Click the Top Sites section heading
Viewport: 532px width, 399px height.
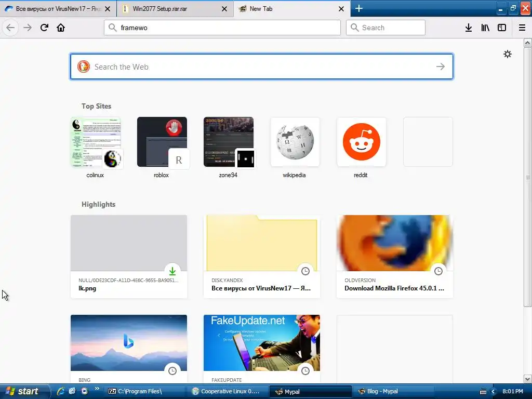pyautogui.click(x=96, y=106)
